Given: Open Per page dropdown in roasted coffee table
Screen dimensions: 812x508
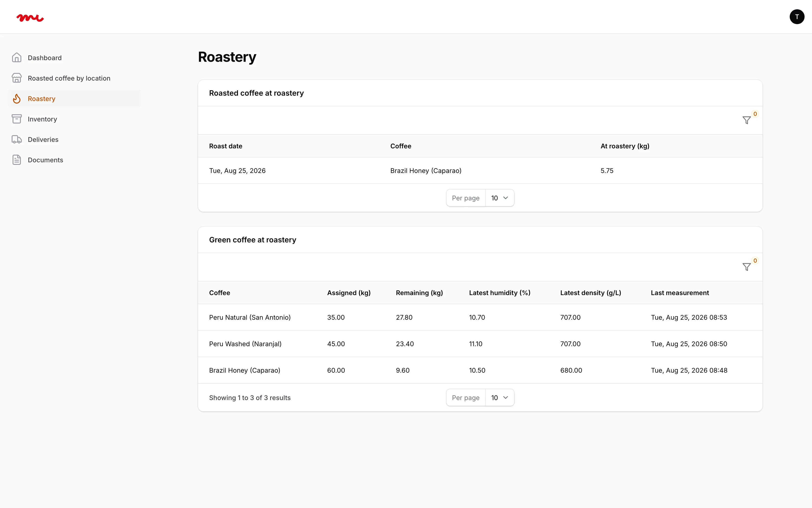Looking at the screenshot, I should click(499, 198).
